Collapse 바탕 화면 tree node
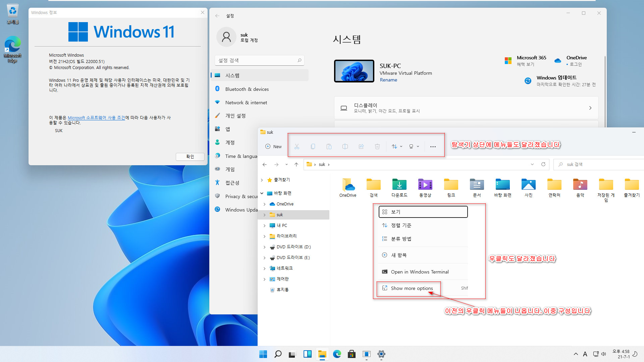The width and height of the screenshot is (644, 362). pos(262,193)
